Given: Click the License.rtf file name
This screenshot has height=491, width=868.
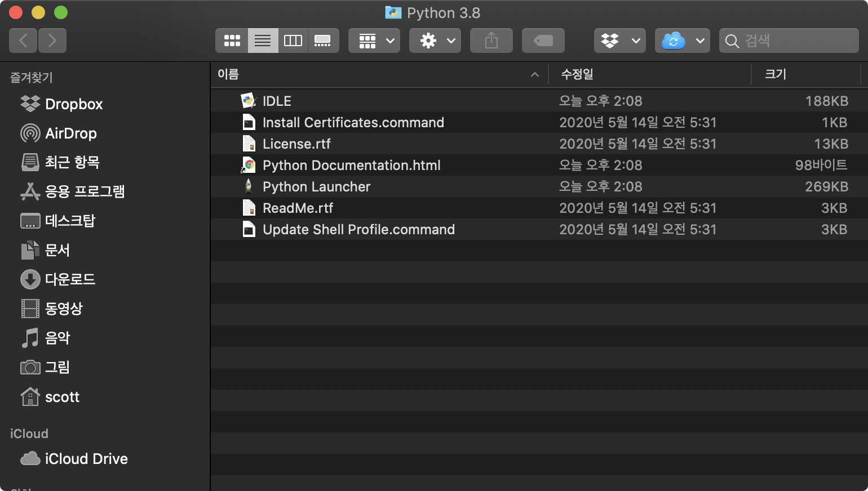Looking at the screenshot, I should pyautogui.click(x=296, y=144).
